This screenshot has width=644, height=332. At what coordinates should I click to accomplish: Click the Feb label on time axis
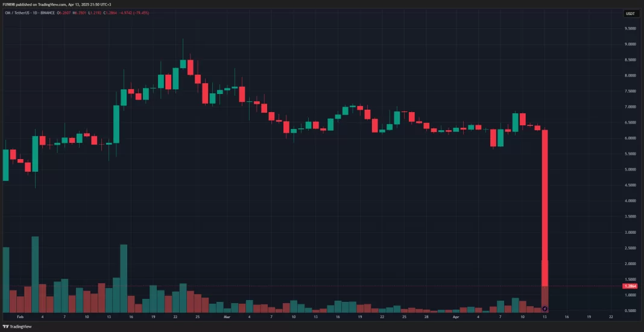pyautogui.click(x=20, y=316)
